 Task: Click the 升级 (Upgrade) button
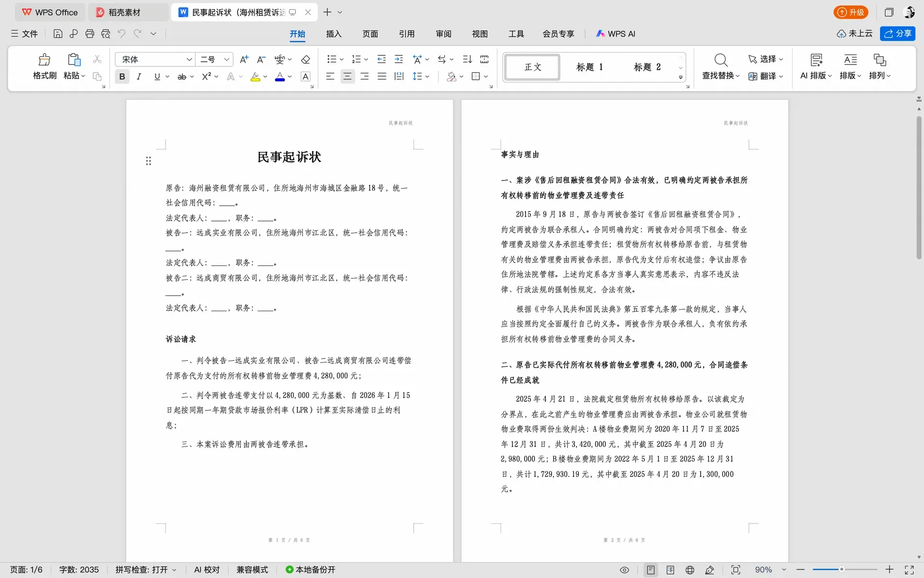851,13
